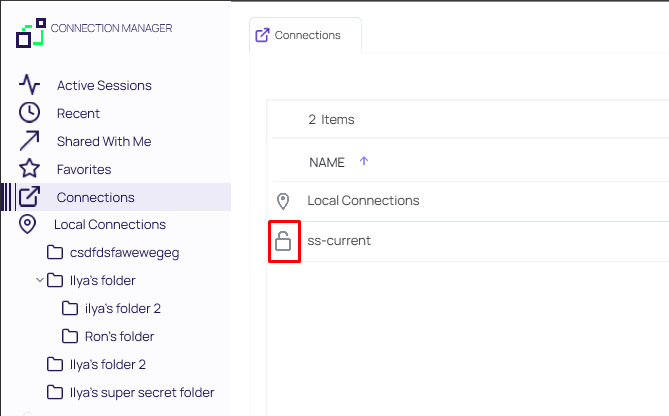669x416 pixels.
Task: Sort by NAME using the arrow indicator
Action: tap(364, 161)
